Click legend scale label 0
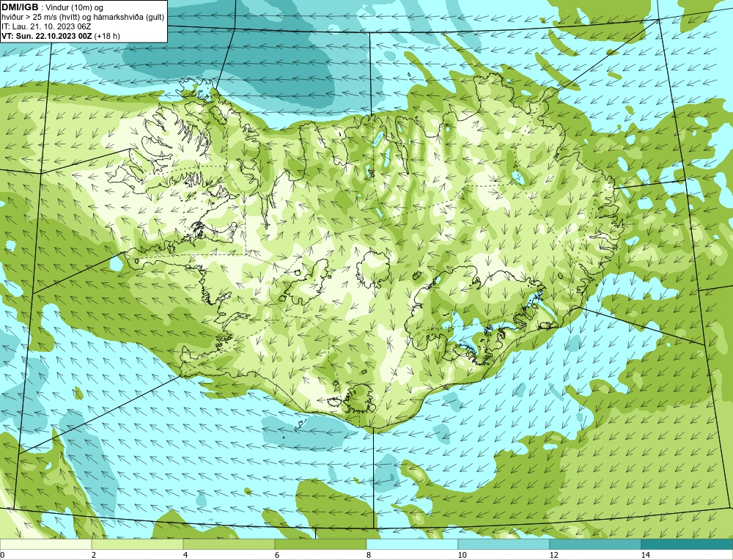 tap(2, 555)
